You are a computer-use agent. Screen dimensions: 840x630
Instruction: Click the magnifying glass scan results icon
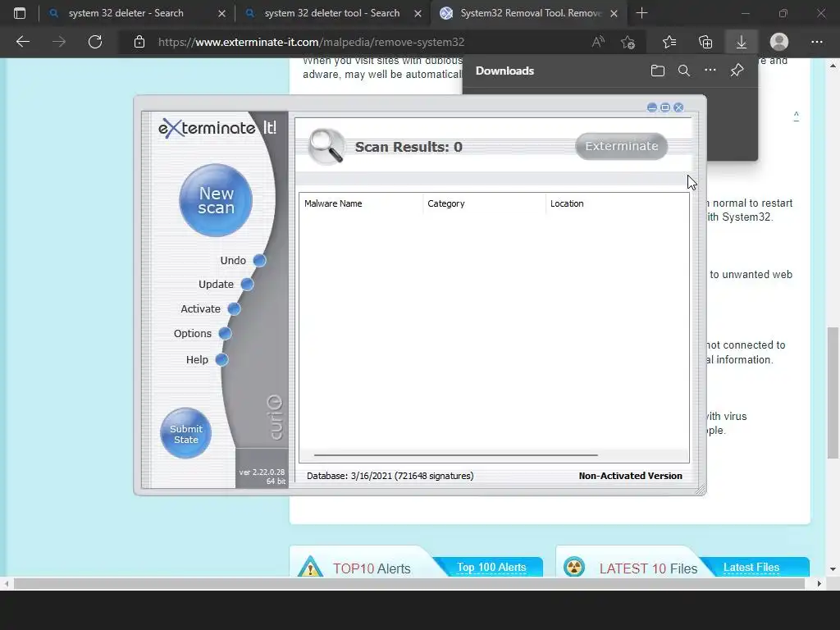coord(326,146)
